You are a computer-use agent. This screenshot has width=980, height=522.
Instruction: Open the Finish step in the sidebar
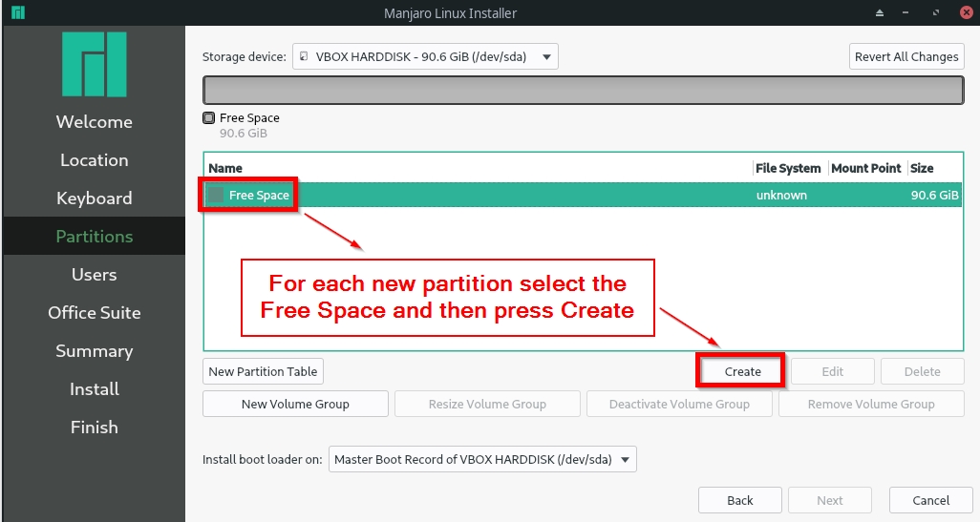tap(95, 428)
